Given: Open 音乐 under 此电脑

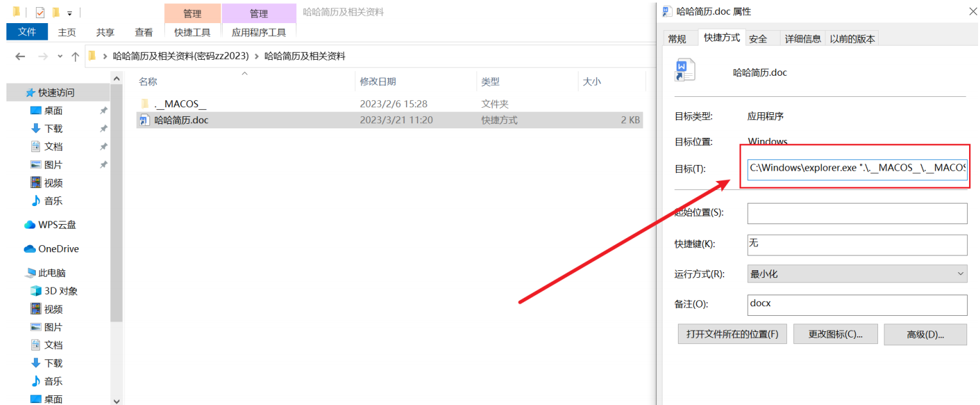Looking at the screenshot, I should pyautogui.click(x=53, y=381).
